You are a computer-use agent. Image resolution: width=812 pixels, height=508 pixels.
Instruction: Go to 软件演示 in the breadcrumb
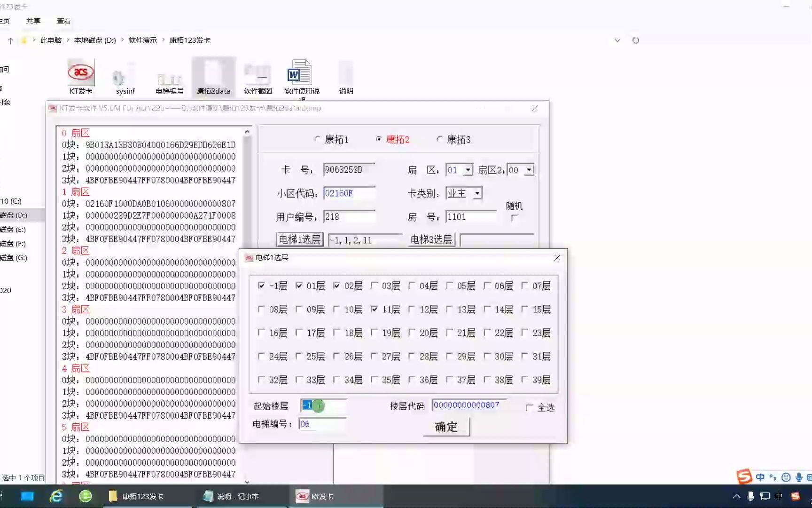(x=143, y=40)
